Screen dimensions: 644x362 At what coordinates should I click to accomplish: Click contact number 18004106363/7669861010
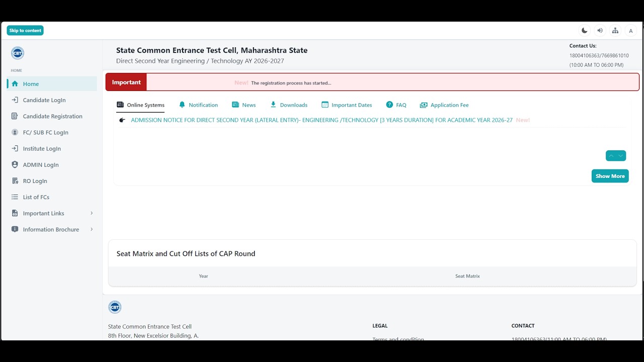click(599, 55)
